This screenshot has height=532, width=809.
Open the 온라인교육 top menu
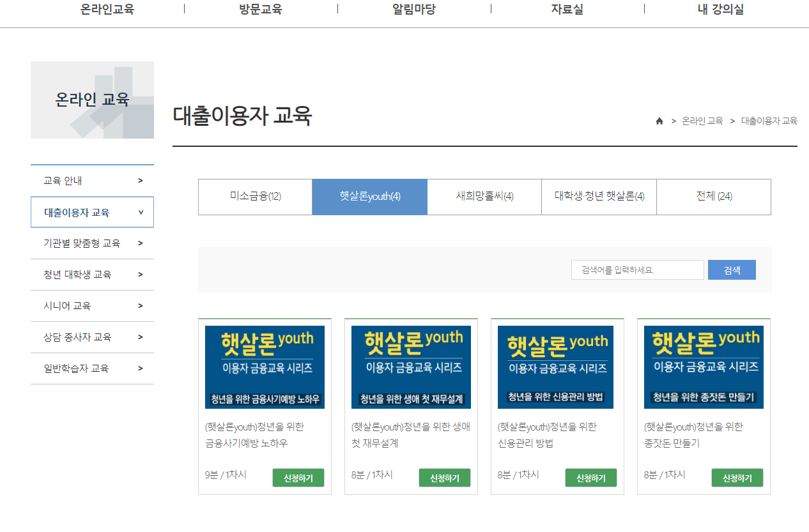coord(107,10)
